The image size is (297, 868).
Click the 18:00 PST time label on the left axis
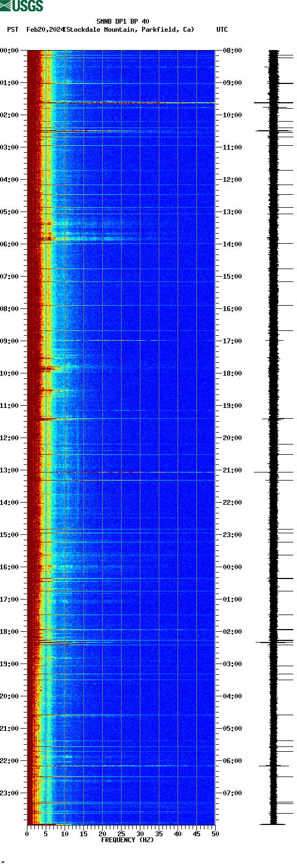(x=10, y=632)
